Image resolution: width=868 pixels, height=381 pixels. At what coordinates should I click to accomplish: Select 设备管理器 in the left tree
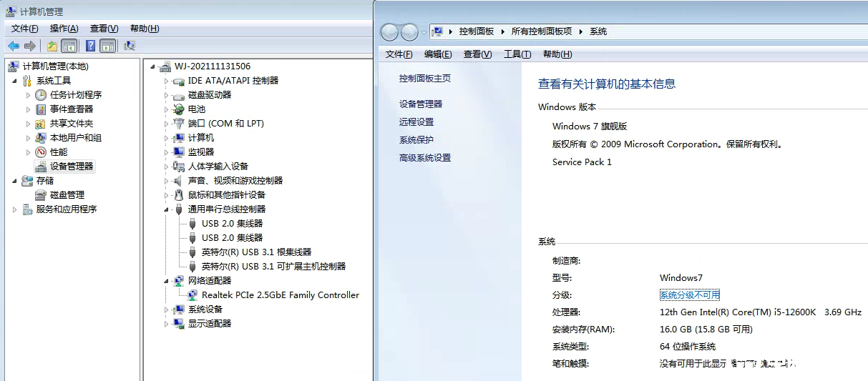tap(72, 167)
